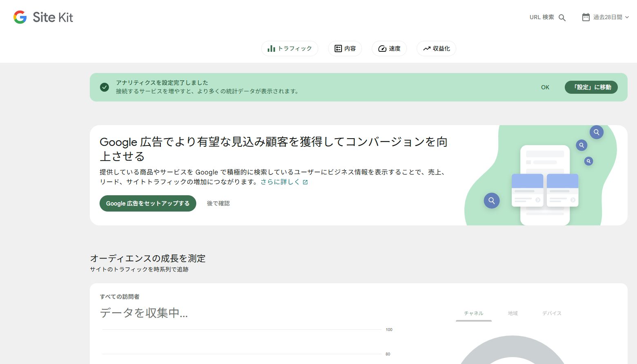
Task: Go to the 内容 section
Action: [345, 49]
